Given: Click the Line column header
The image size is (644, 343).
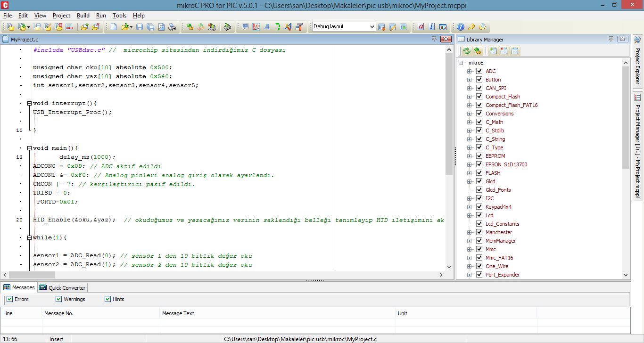Looking at the screenshot, I should [x=21, y=313].
